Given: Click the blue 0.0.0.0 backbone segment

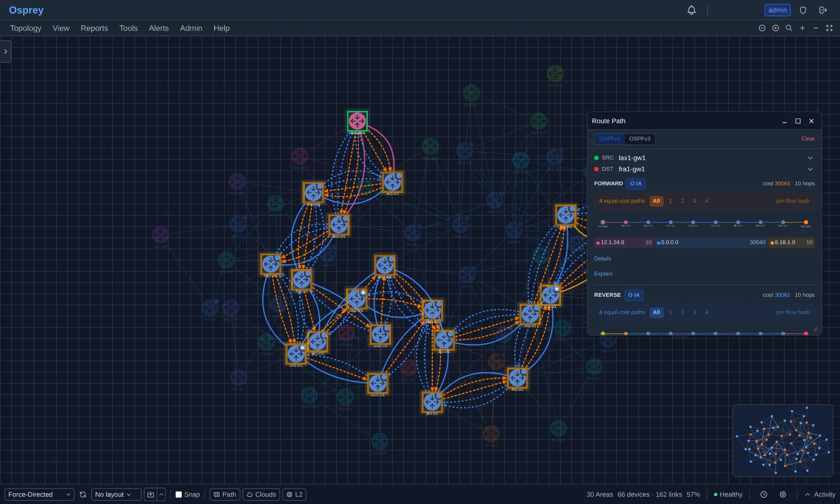Looking at the screenshot, I should tap(711, 243).
